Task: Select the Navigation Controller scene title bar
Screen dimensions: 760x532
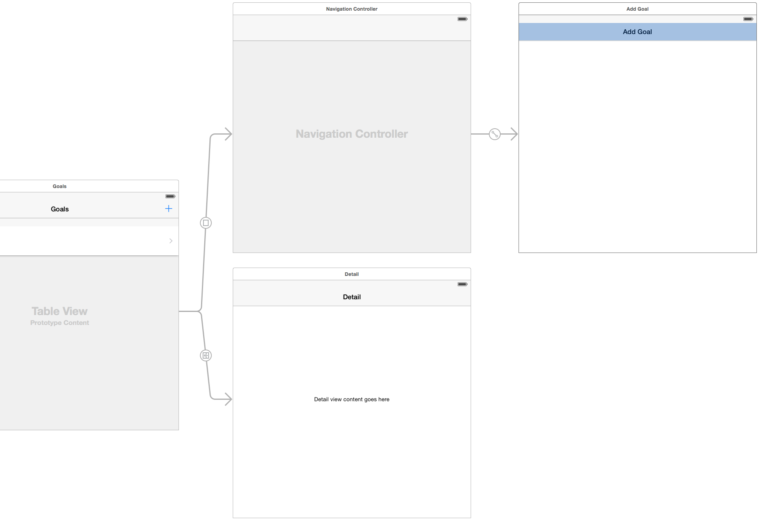Action: (351, 9)
